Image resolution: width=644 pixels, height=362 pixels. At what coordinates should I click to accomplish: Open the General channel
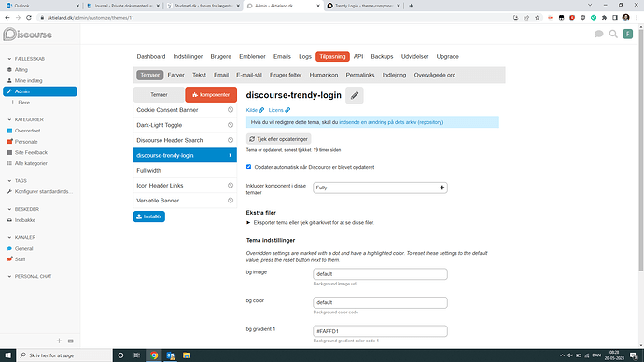click(23, 249)
